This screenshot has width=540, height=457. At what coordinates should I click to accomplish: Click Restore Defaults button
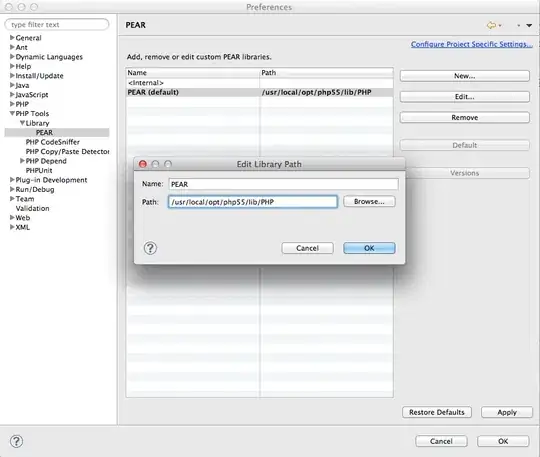[437, 412]
